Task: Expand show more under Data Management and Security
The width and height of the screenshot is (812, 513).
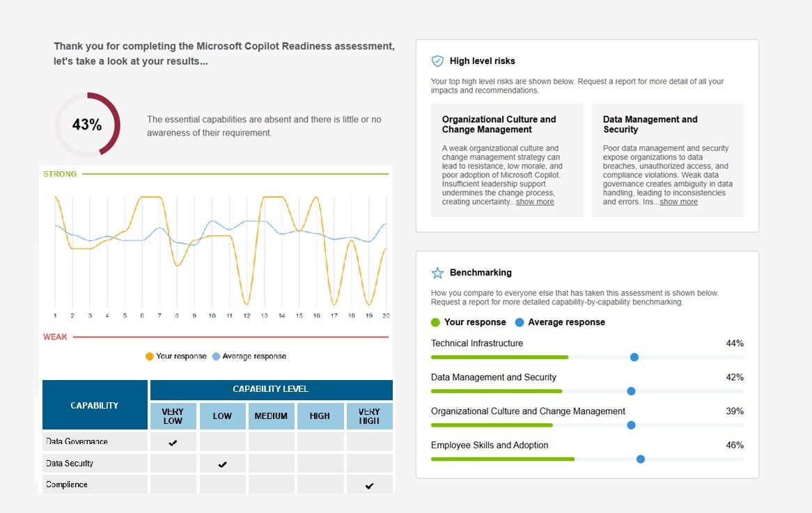Action: [x=678, y=201]
